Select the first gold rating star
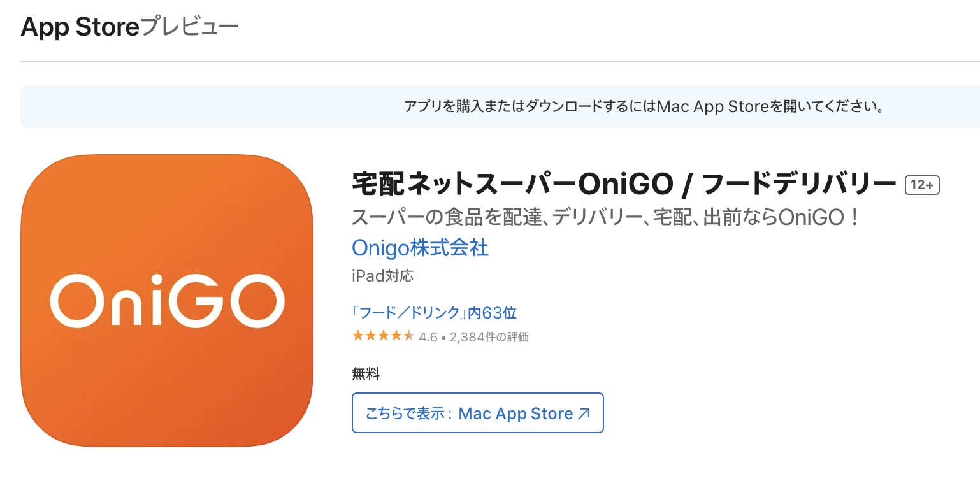 coord(358,336)
